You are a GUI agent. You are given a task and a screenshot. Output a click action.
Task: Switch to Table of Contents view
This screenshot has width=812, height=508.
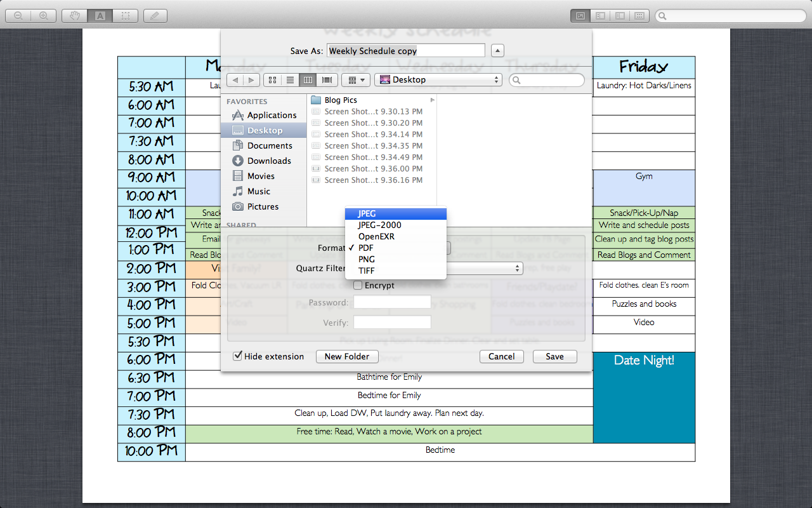[x=620, y=15]
